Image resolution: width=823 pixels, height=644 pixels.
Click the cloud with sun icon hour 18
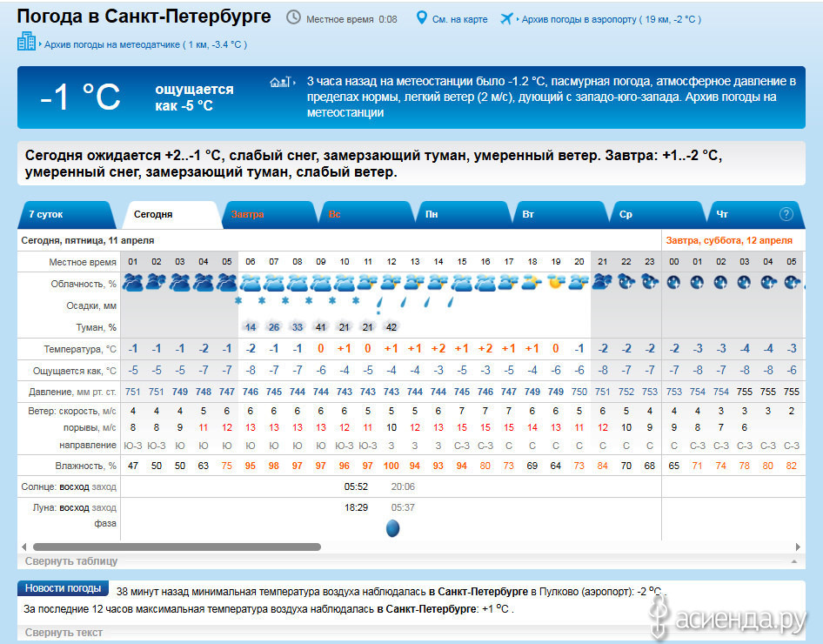532,283
